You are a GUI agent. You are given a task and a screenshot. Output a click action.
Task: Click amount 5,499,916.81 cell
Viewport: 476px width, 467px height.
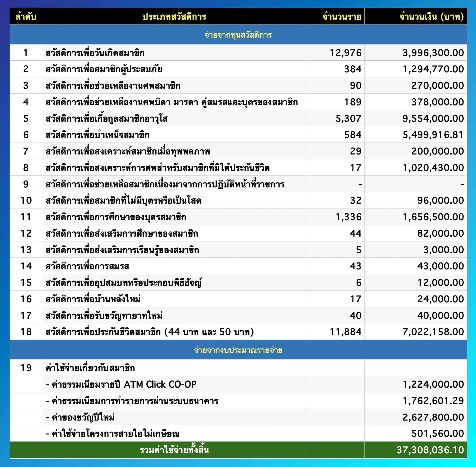[x=433, y=135]
